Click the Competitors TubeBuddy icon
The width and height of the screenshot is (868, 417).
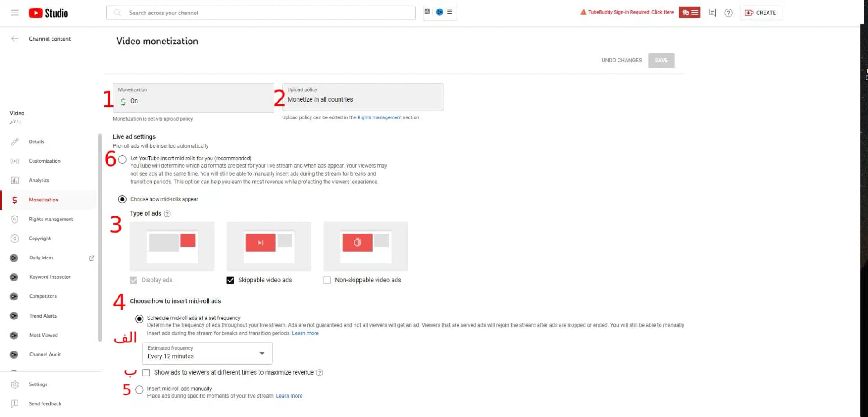coord(14,296)
